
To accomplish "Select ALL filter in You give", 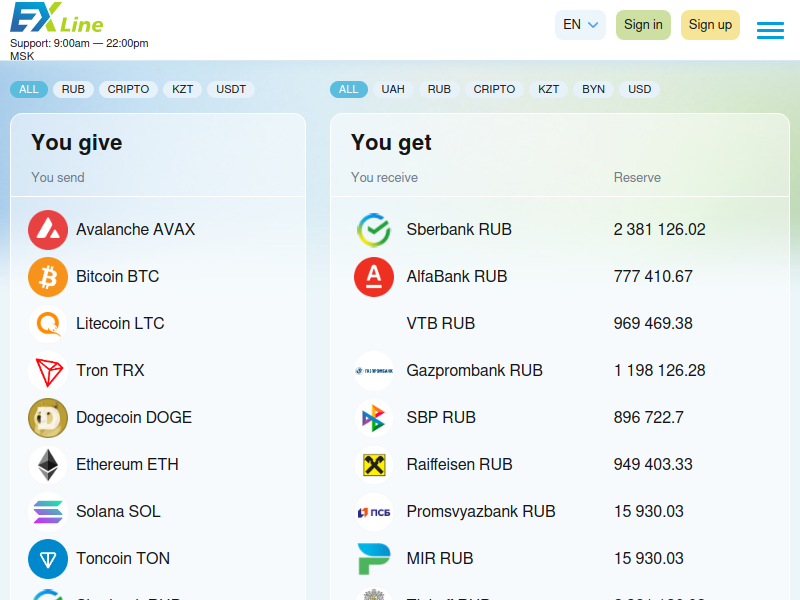I will (29, 89).
